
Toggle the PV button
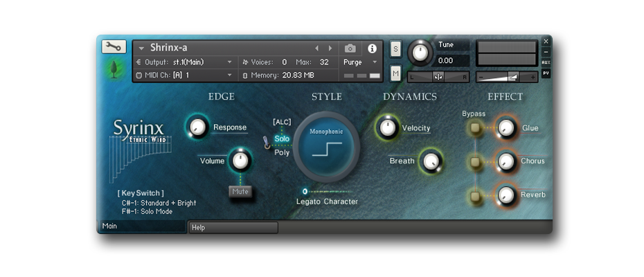(x=546, y=73)
